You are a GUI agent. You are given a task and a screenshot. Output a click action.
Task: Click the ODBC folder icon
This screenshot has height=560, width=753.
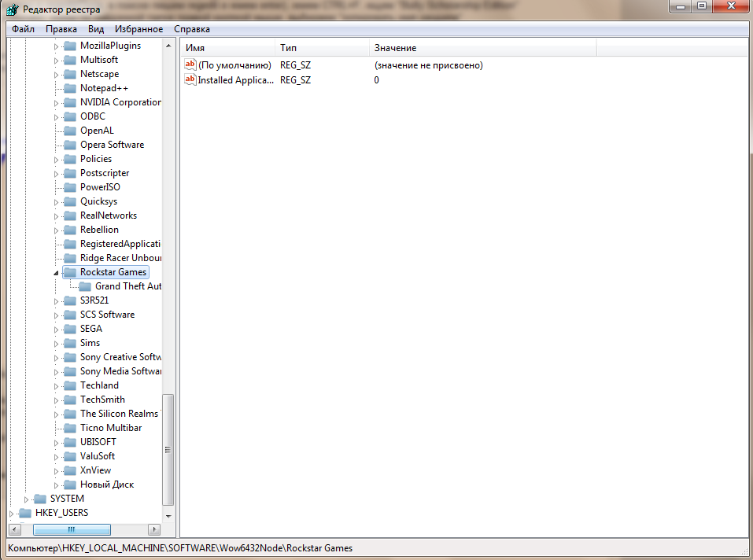(x=70, y=116)
